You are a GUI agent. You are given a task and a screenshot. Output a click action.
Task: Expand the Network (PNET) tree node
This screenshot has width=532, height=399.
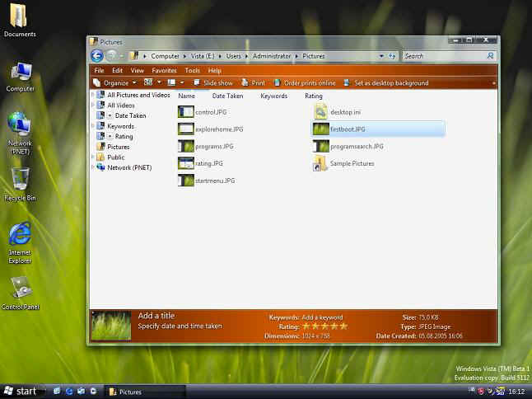tap(92, 167)
